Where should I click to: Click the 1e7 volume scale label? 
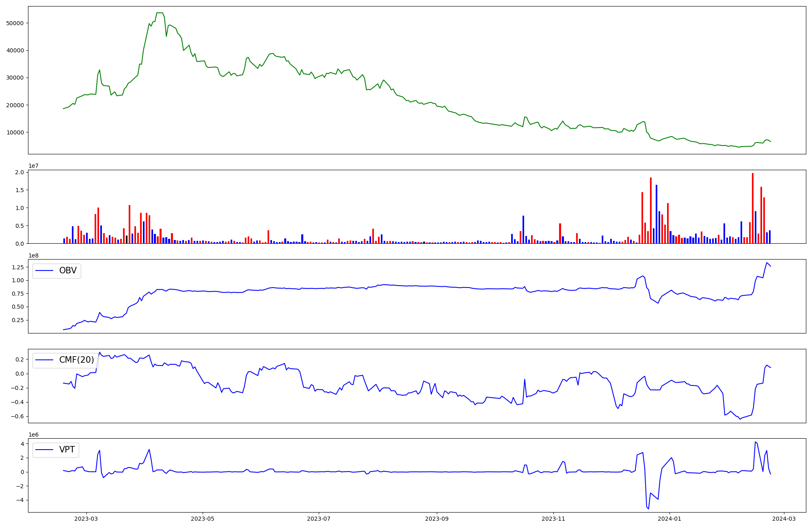pos(34,166)
